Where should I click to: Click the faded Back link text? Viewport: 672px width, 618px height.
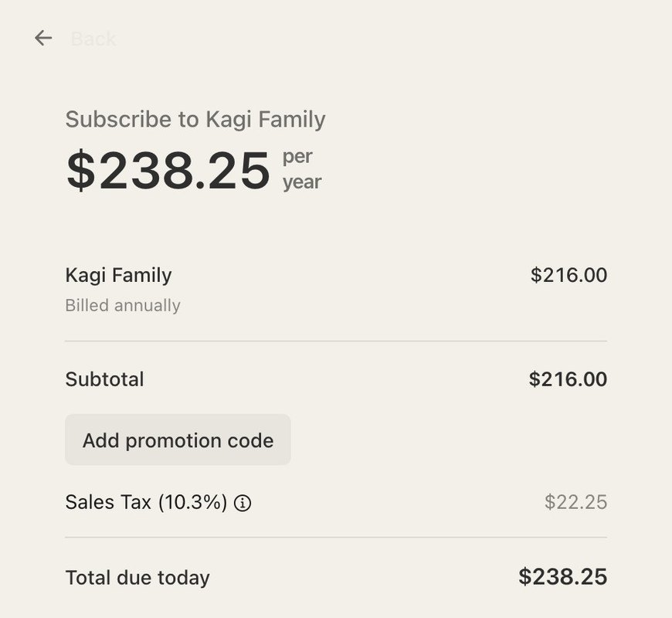[x=93, y=39]
